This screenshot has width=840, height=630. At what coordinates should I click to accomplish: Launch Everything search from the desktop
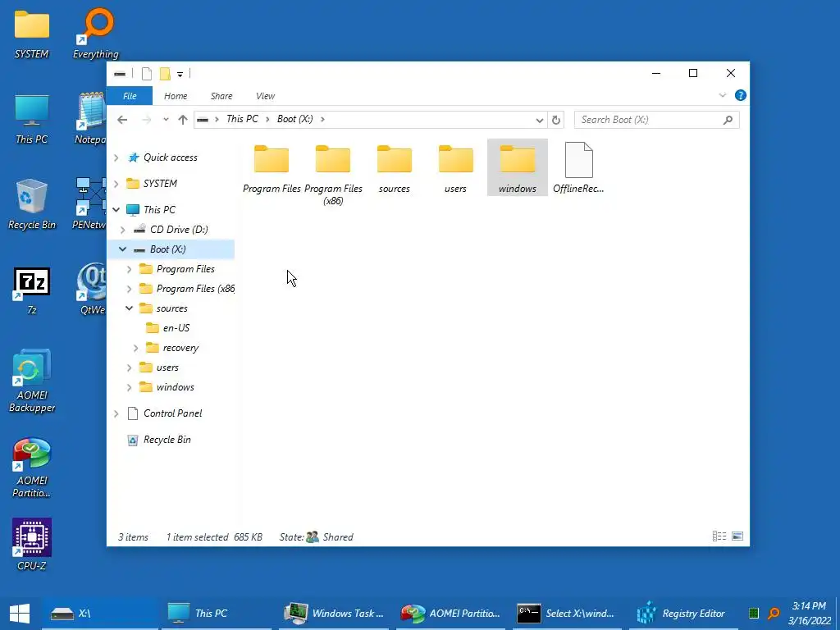[96, 33]
